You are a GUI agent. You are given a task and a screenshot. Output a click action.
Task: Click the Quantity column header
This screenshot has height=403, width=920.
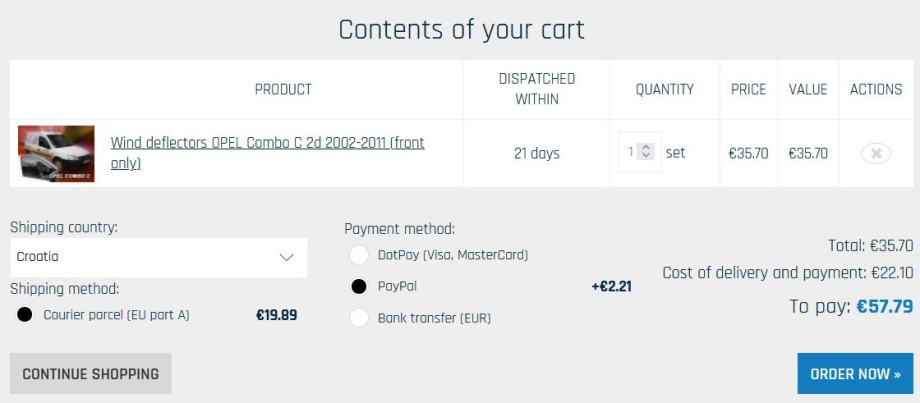pos(664,90)
